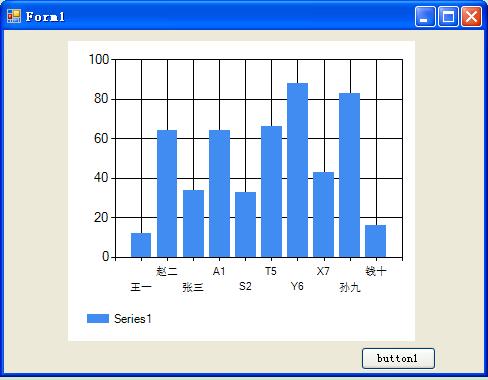The height and width of the screenshot is (380, 488).
Task: Click the 20 value on Y axis
Action: (x=101, y=218)
